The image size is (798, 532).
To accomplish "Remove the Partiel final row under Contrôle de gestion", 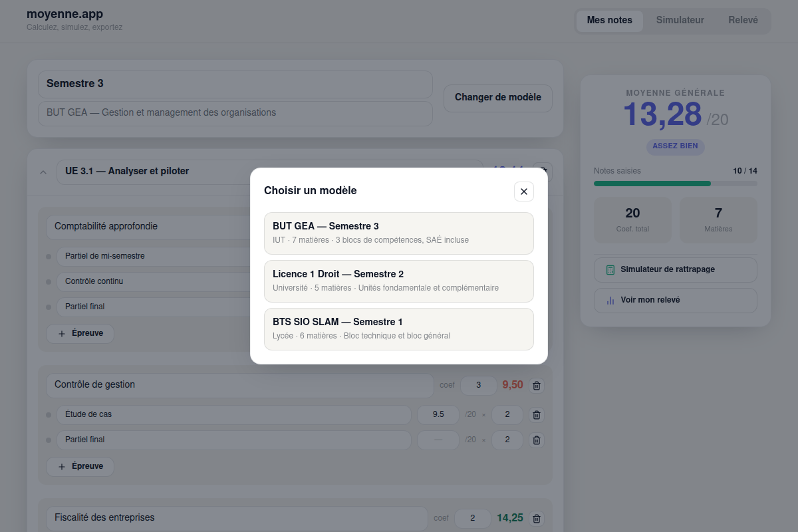I will tap(537, 440).
